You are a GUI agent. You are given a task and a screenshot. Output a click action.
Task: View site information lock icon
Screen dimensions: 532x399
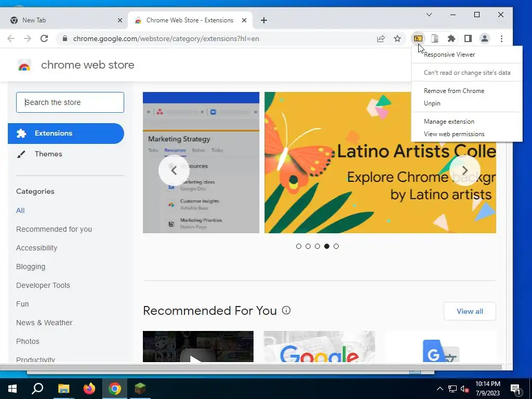pos(65,38)
